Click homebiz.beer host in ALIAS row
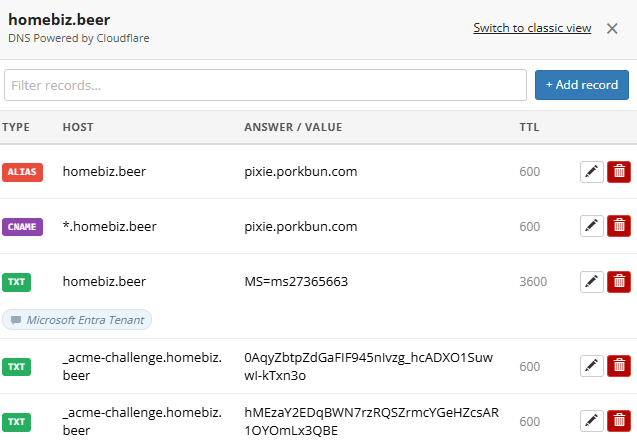This screenshot has width=637, height=447. [104, 171]
